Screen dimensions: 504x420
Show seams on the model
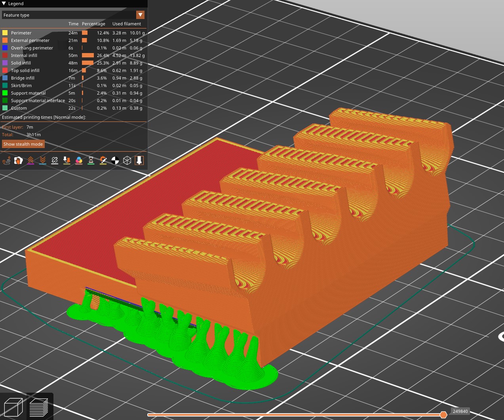pyautogui.click(x=55, y=160)
